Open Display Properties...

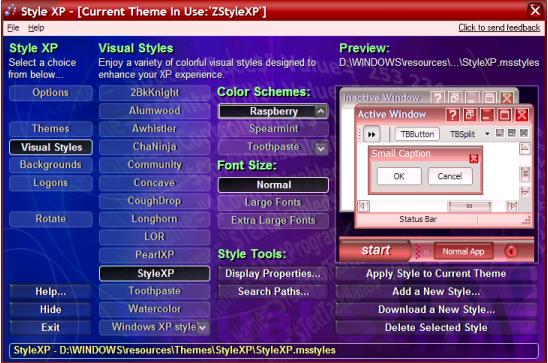click(273, 274)
